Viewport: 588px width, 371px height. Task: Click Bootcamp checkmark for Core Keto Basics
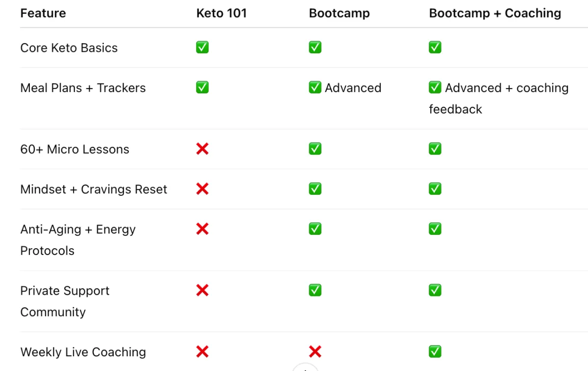click(x=315, y=47)
